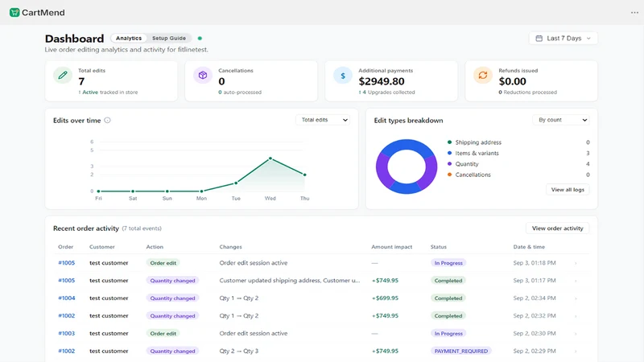Switch to the Analytics tab
The width and height of the screenshot is (644, 362).
(x=129, y=38)
